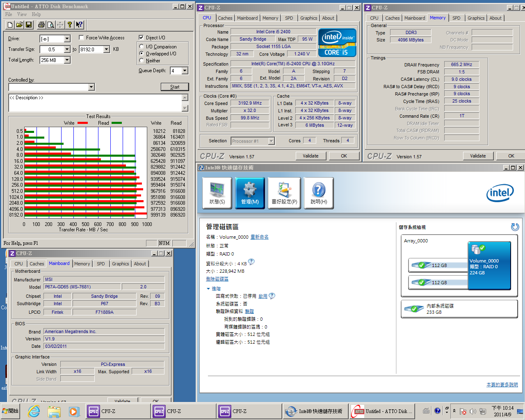Image resolution: width=525 pixels, height=420 pixels.
Task: Select the 內部系統磁碟 233 GB disk
Action: pyautogui.click(x=459, y=309)
